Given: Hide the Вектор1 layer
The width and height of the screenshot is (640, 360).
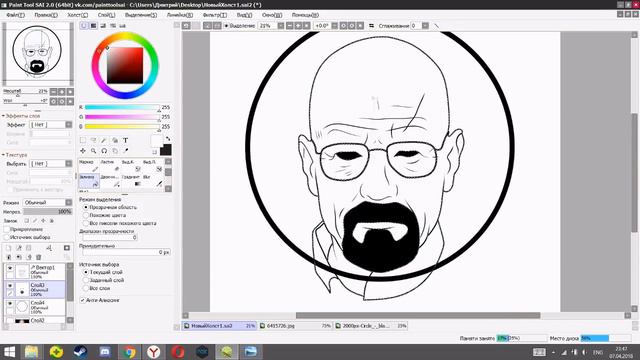Looking at the screenshot, I should click(10, 268).
